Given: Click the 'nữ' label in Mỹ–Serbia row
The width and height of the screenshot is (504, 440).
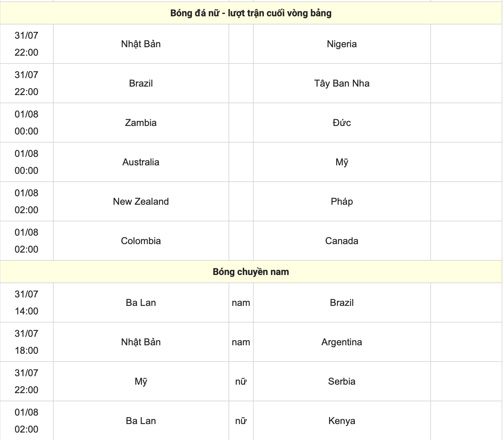Looking at the screenshot, I should [x=241, y=381].
